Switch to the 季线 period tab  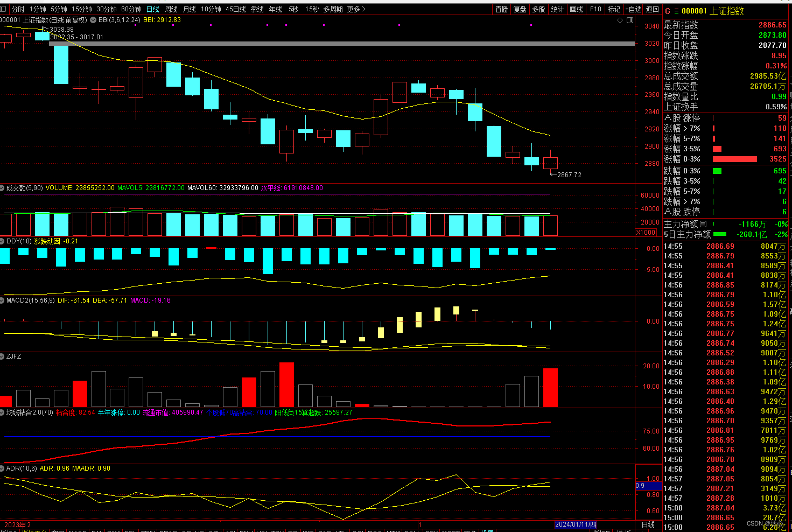click(257, 9)
